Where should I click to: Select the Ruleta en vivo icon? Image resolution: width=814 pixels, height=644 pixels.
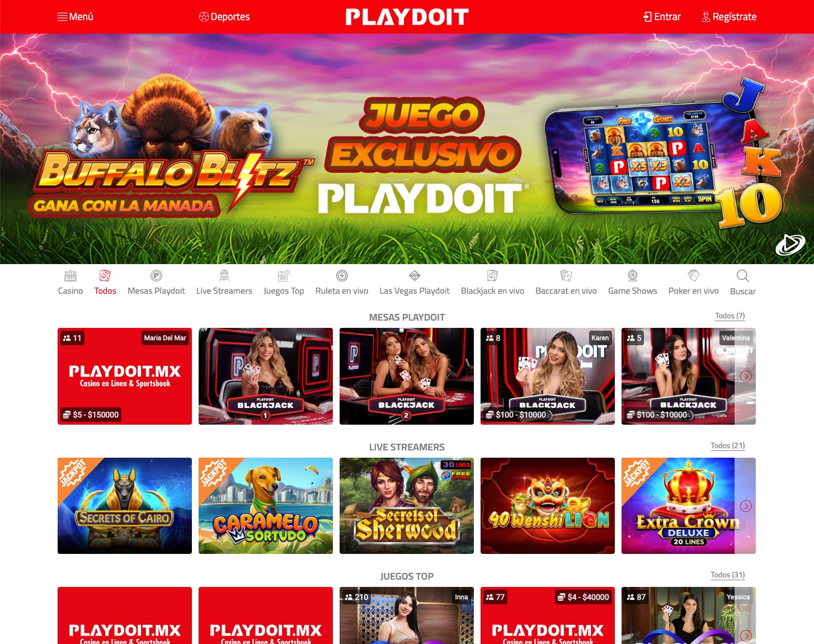(342, 275)
